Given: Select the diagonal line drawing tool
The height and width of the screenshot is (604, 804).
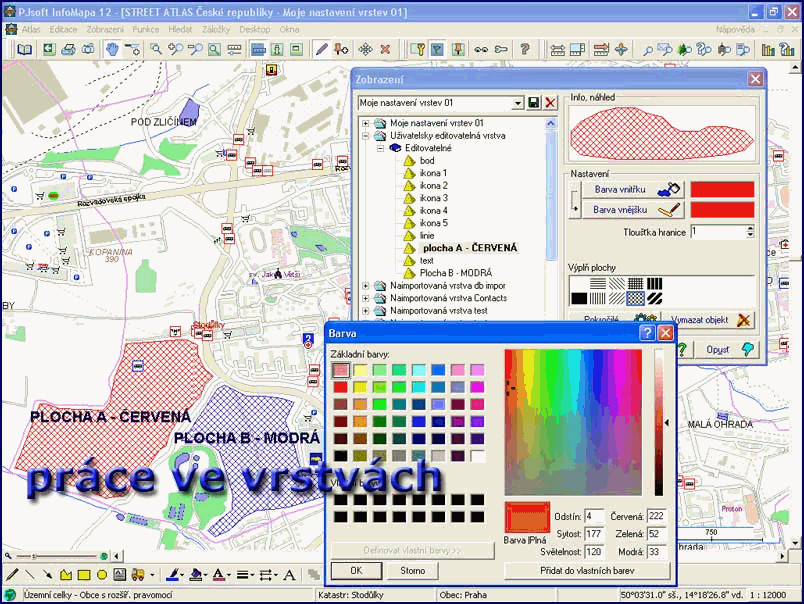Looking at the screenshot, I should pyautogui.click(x=30, y=575).
